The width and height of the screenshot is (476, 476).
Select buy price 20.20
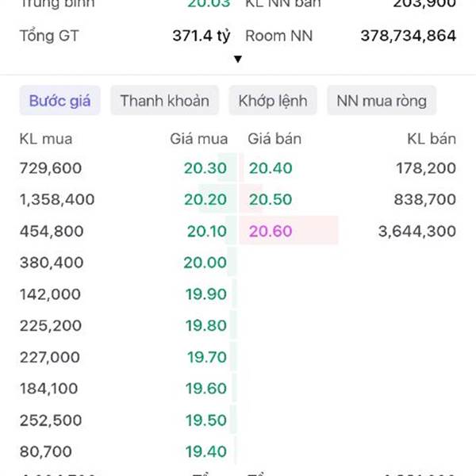[x=206, y=200]
